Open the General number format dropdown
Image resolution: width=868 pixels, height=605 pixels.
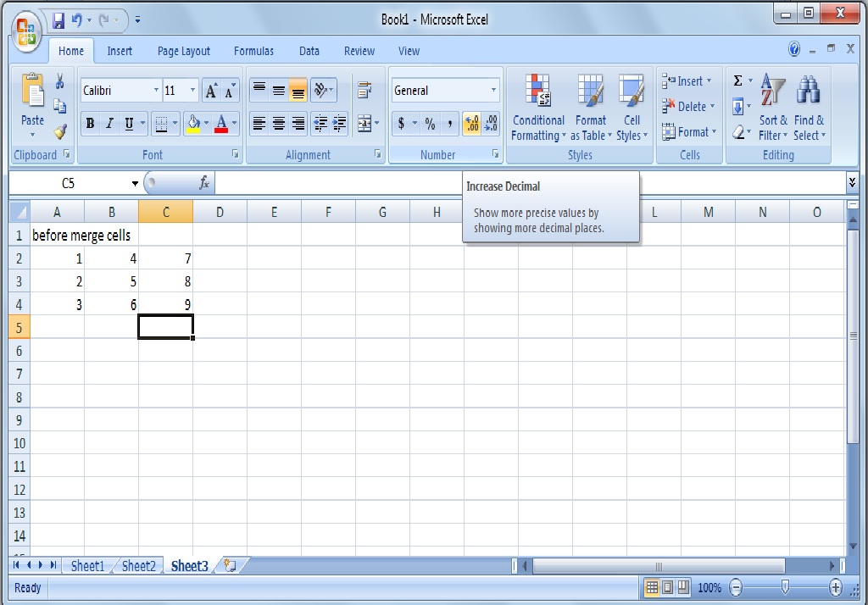click(492, 89)
